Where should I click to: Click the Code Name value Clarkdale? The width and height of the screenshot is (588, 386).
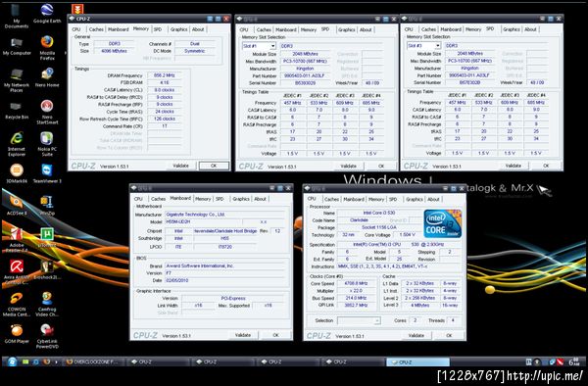tap(359, 220)
